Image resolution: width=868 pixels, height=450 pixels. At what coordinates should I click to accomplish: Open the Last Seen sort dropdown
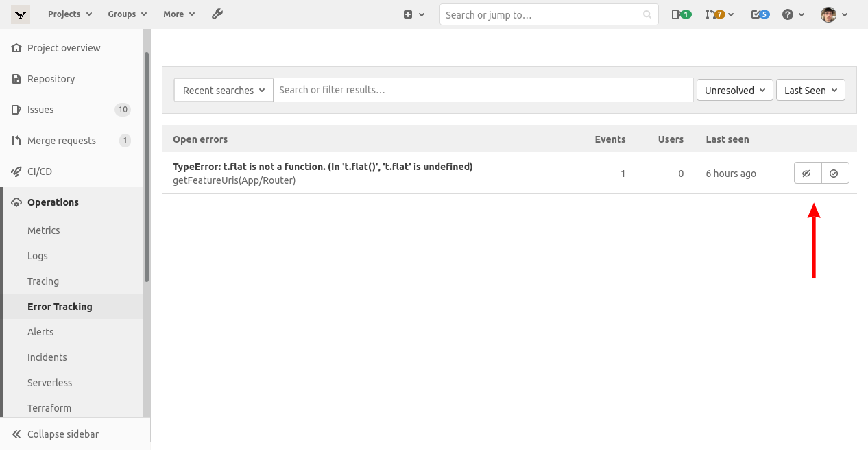click(810, 90)
